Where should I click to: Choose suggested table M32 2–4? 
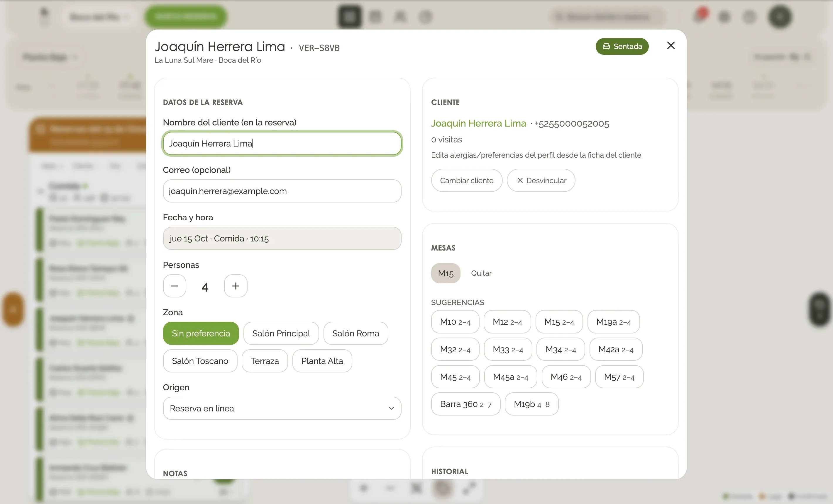coord(455,349)
